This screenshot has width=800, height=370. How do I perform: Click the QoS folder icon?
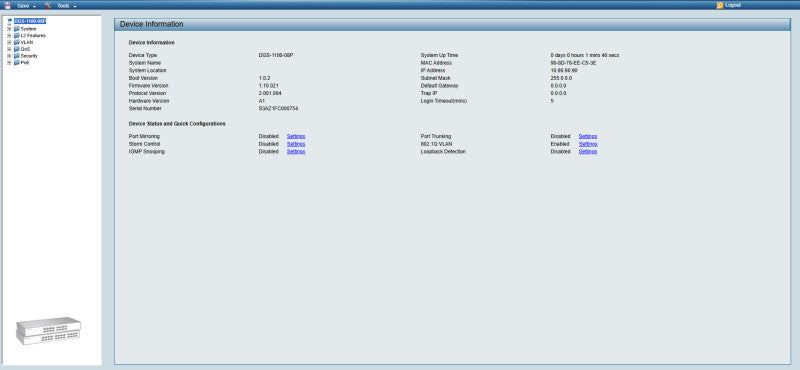click(17, 49)
